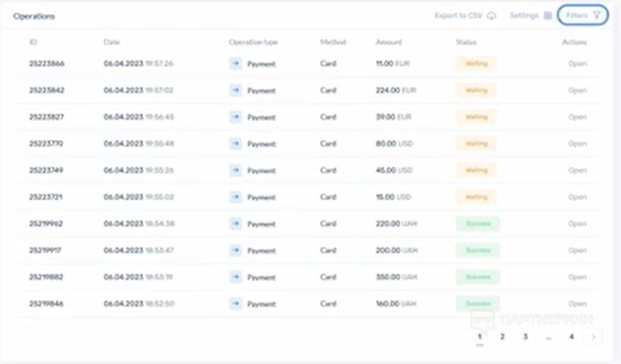The height and width of the screenshot is (364, 621).
Task: Click the Operation type column header
Action: [253, 42]
